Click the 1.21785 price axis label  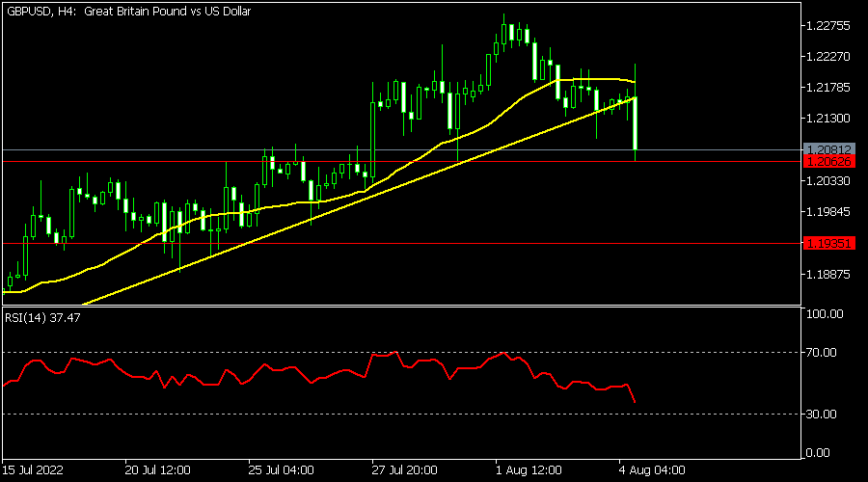pos(828,88)
